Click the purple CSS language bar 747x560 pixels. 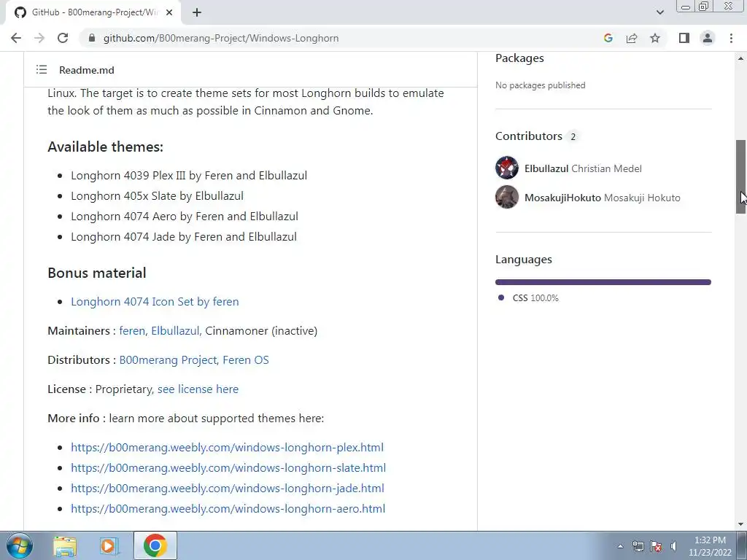[x=603, y=282]
